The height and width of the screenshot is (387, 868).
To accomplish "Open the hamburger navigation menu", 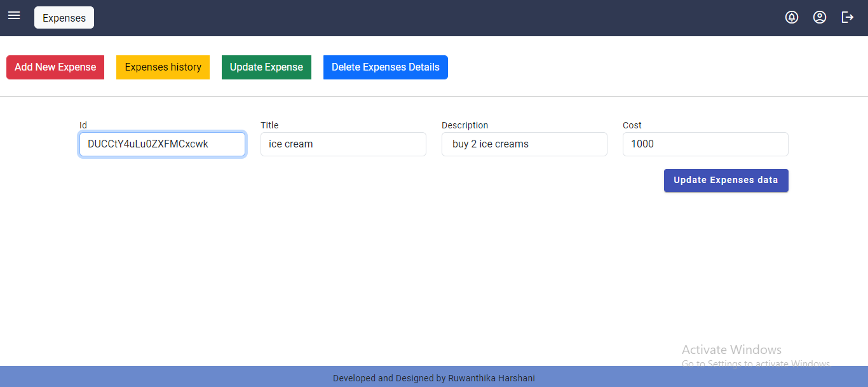I will click(14, 15).
